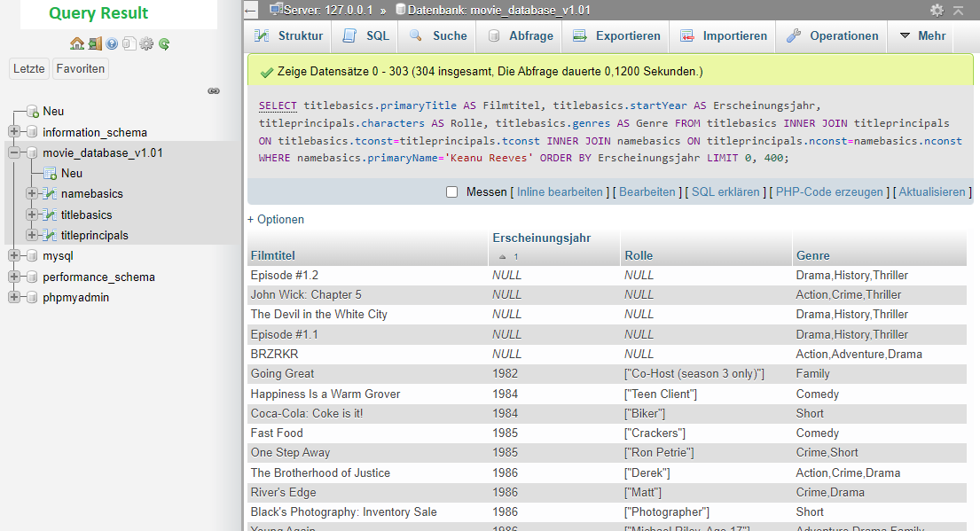Open the Mehr dropdown menu
Screen dimensions: 980x531
coord(922,36)
